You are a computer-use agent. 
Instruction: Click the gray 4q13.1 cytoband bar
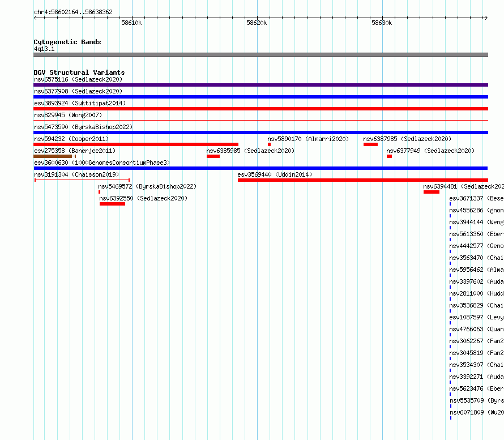(260, 55)
